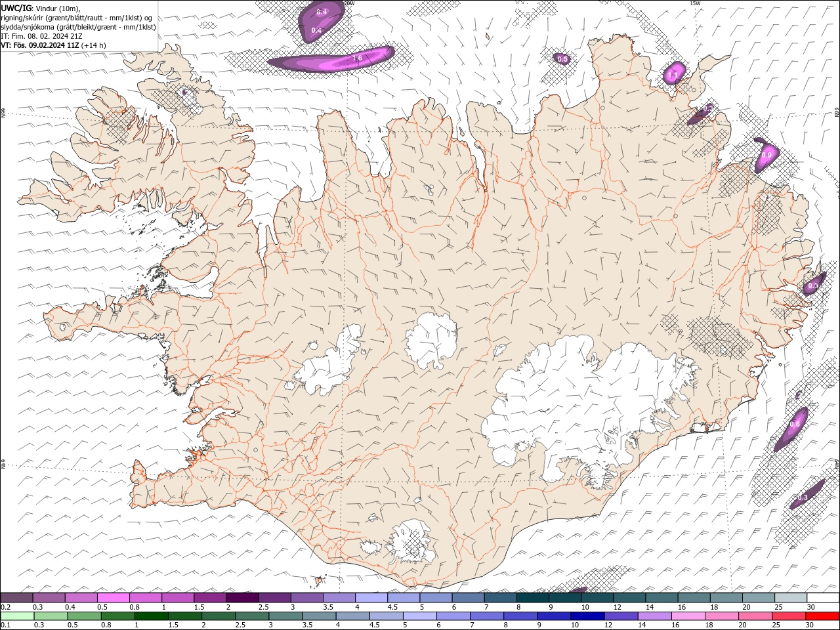Click the 0.9 precipitation value off the east coast
Image resolution: width=840 pixels, height=630 pixels.
pos(766,156)
